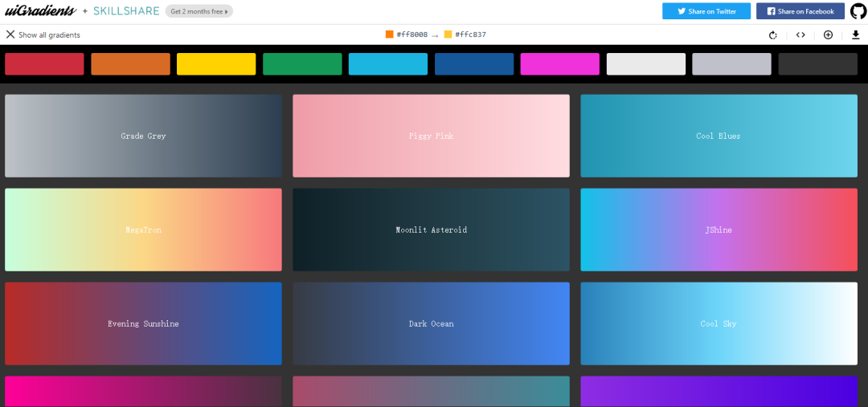This screenshot has height=407, width=868.
Task: Filter by yellow color swatch
Action: [x=216, y=64]
